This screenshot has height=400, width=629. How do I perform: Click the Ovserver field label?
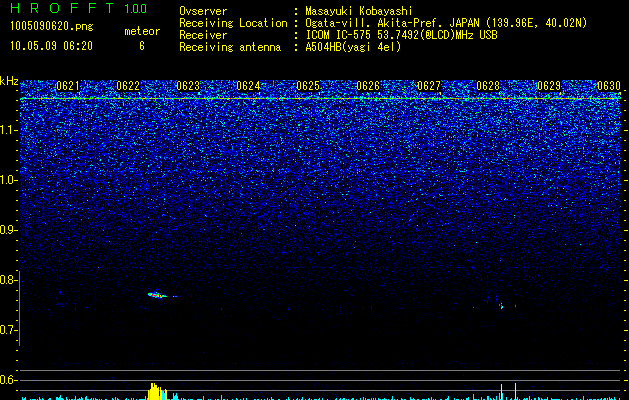203,11
